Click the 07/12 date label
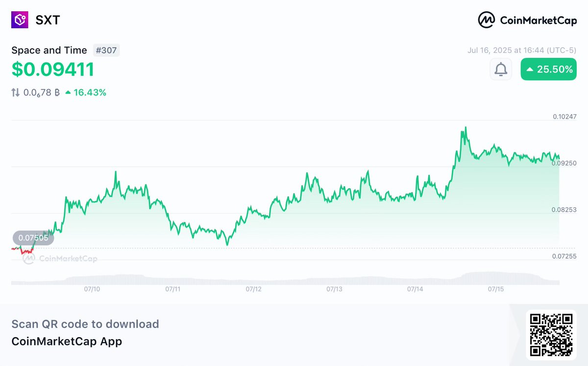 coord(254,290)
